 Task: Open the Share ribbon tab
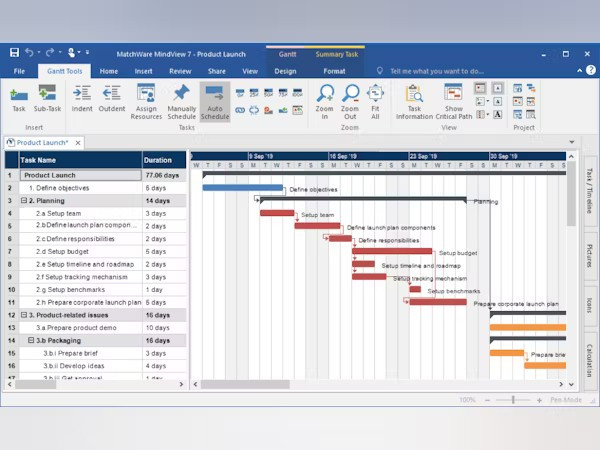click(217, 71)
